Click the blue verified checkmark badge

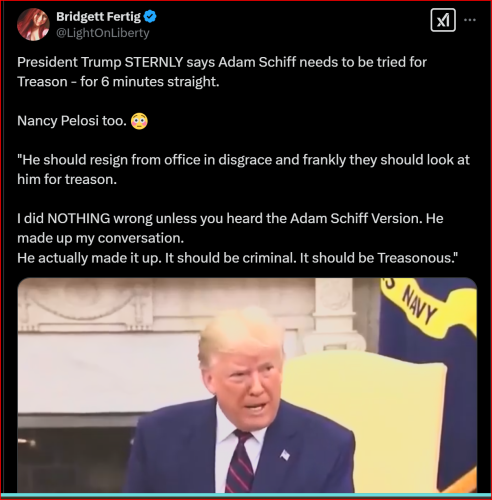(150, 16)
